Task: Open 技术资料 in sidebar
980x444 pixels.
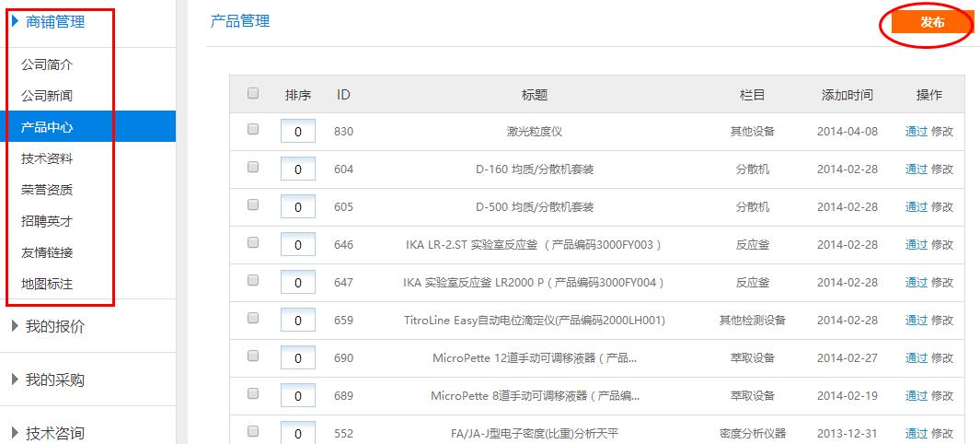Action: click(x=47, y=158)
